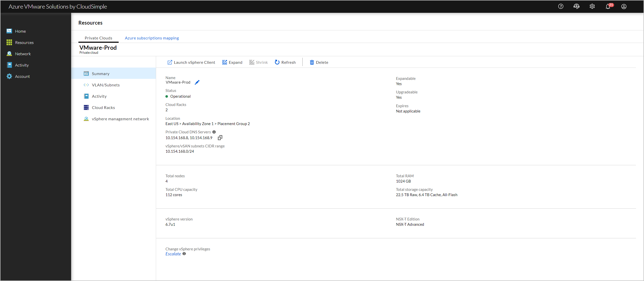Click the Cloud Racks section expander
Viewport: 644px width, 281px height.
point(103,107)
